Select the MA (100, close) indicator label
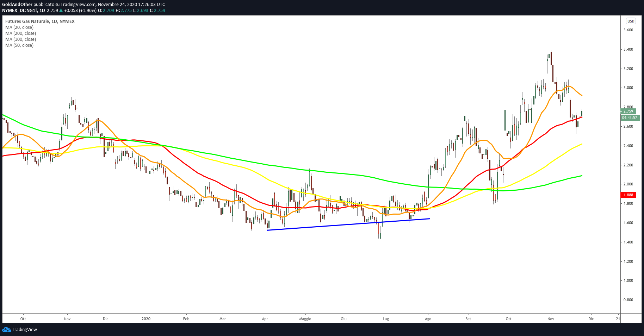Image resolution: width=644 pixels, height=336 pixels. click(20, 39)
